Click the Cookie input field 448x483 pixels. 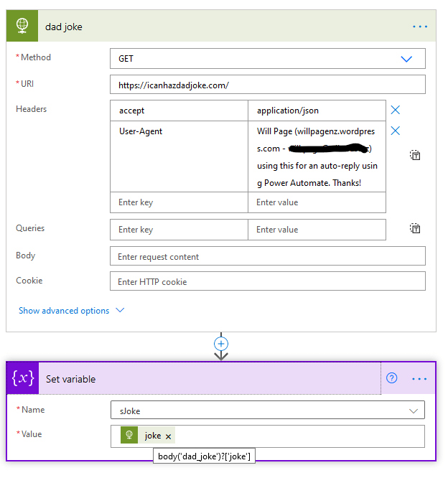tap(267, 281)
